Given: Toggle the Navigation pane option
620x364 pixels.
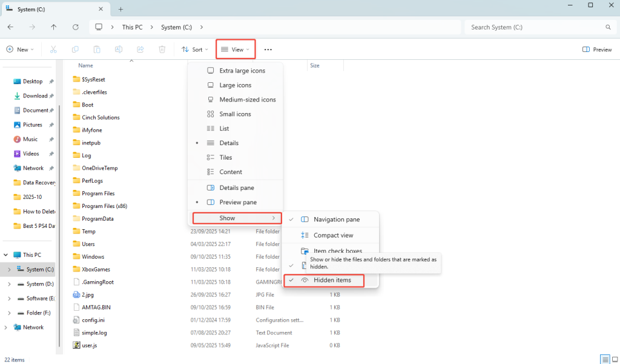Looking at the screenshot, I should pyautogui.click(x=336, y=219).
